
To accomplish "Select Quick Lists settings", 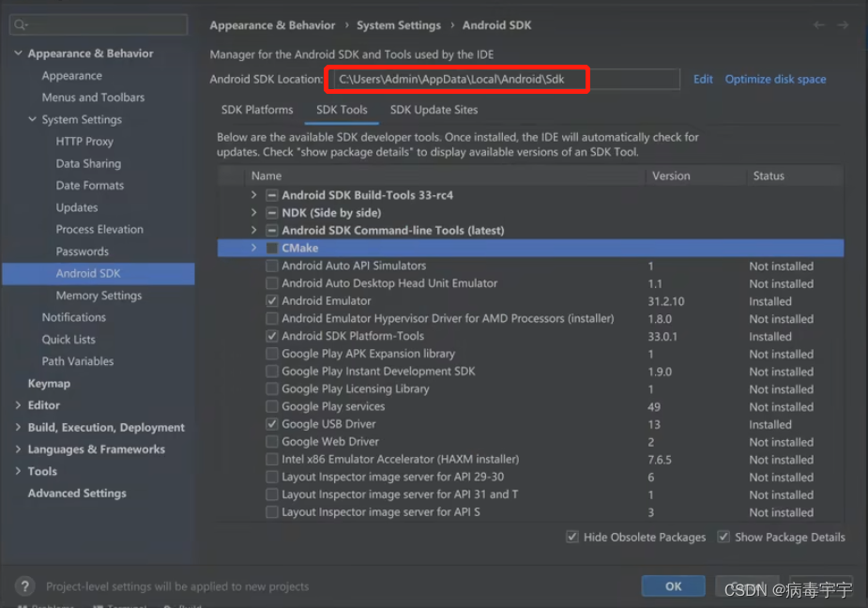I will pyautogui.click(x=69, y=340).
